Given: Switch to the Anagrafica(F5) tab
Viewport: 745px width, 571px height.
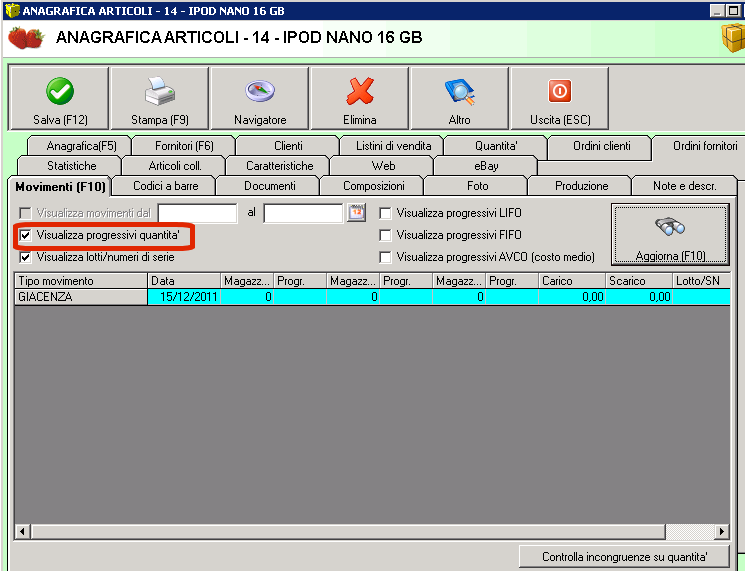Looking at the screenshot, I should tap(81, 146).
